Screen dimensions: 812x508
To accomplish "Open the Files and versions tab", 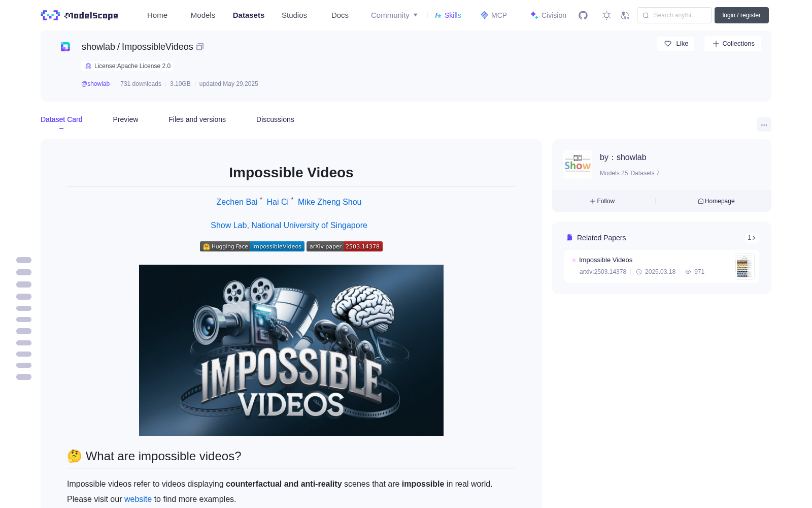I will [197, 119].
